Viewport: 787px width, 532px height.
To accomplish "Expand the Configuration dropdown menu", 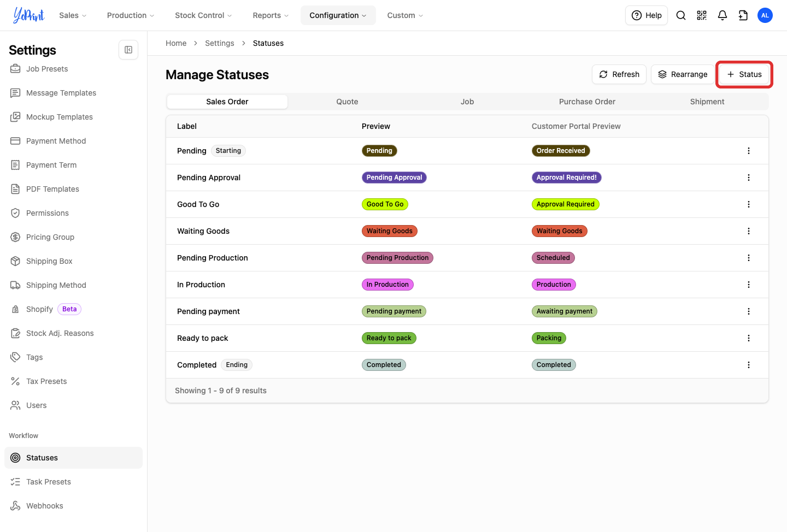I will pyautogui.click(x=338, y=15).
